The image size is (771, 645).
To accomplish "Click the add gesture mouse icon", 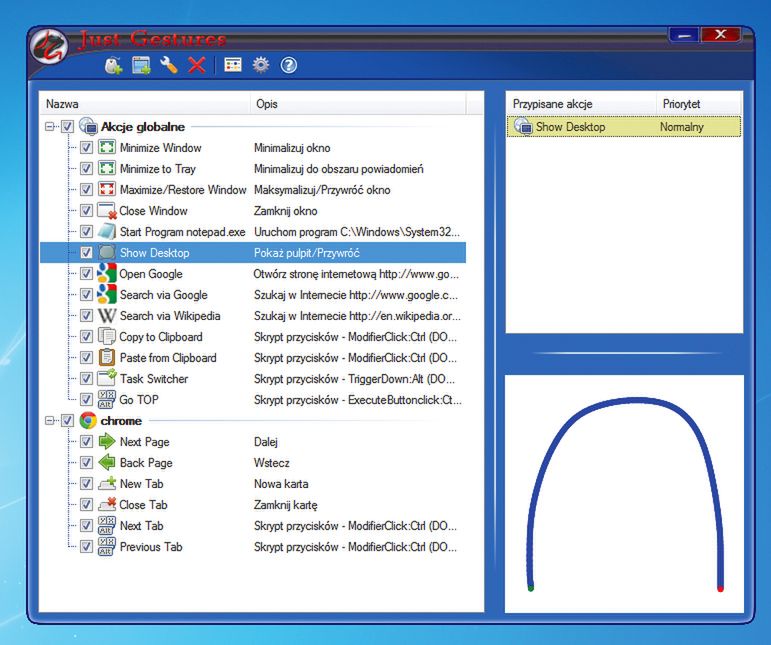I will (x=114, y=66).
